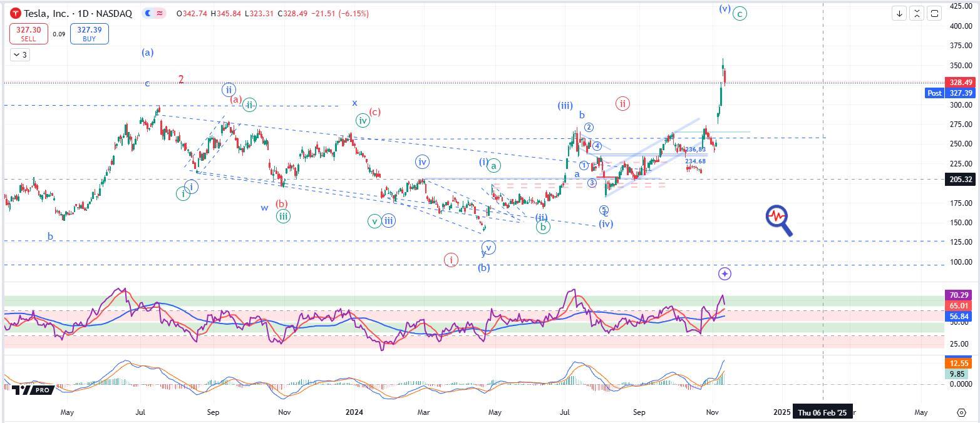Click the 0.09 spread value between SELL and BUY

(59, 34)
